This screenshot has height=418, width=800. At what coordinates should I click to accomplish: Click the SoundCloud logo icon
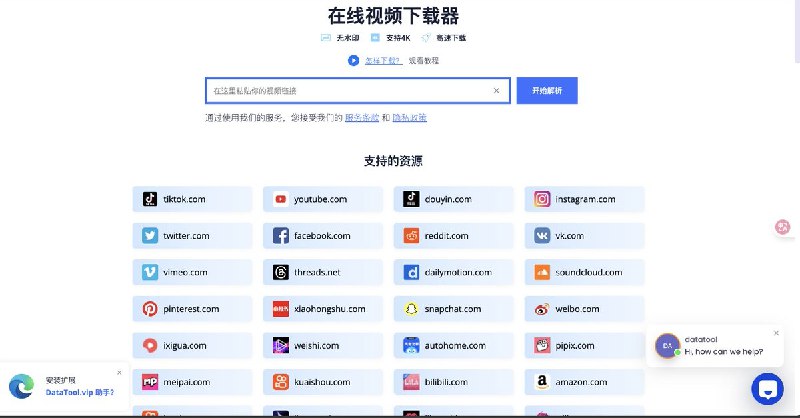pos(542,272)
